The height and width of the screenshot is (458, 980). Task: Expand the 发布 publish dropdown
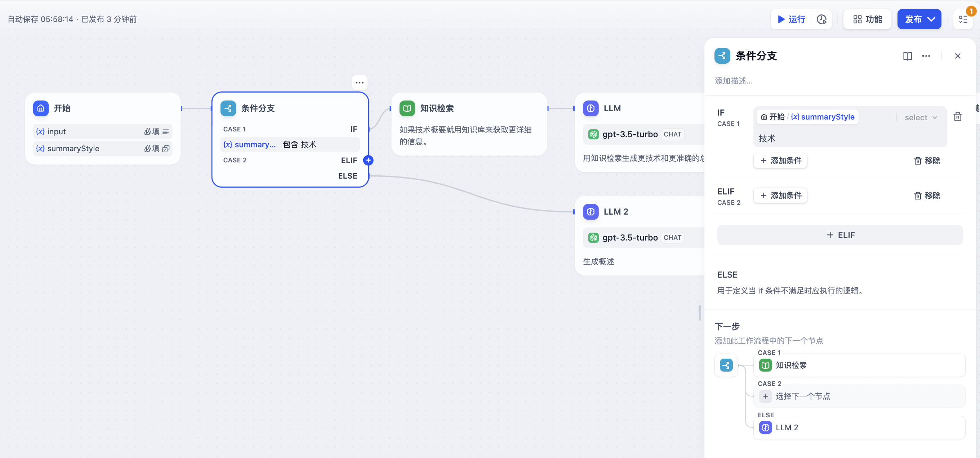(931, 19)
